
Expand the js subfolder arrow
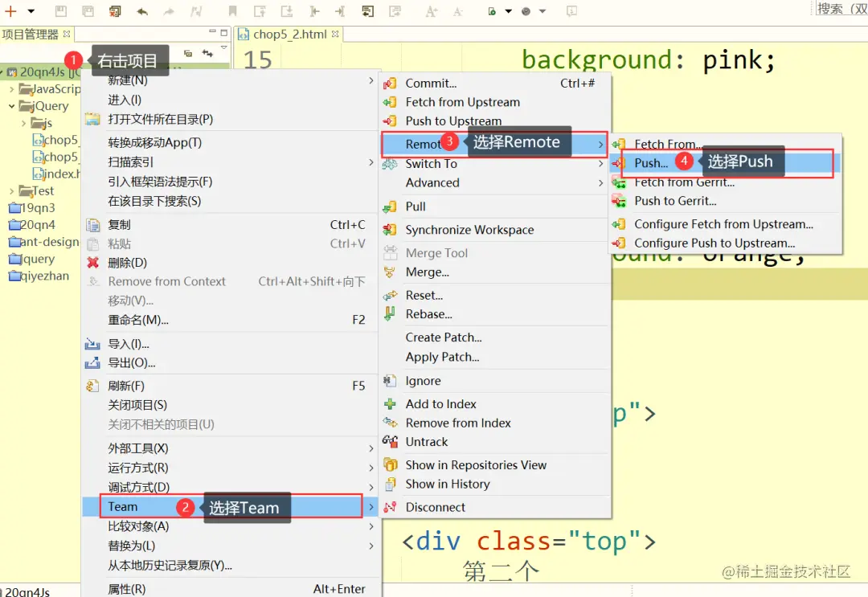23,123
